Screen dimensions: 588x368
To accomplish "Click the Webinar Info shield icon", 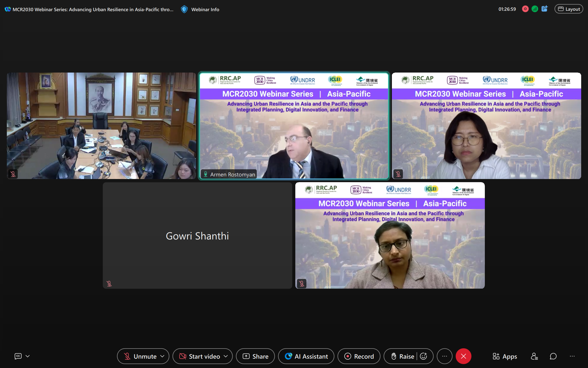I will coord(184,9).
